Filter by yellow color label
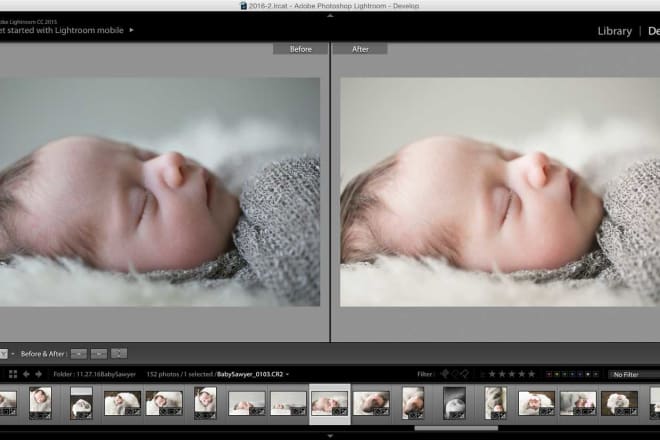This screenshot has width=660, height=440. [557, 374]
